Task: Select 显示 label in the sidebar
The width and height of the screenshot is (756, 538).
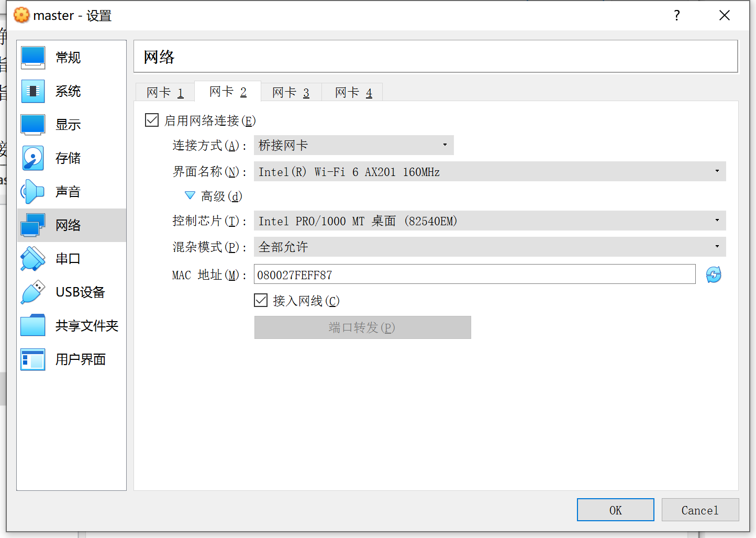Action: (68, 125)
